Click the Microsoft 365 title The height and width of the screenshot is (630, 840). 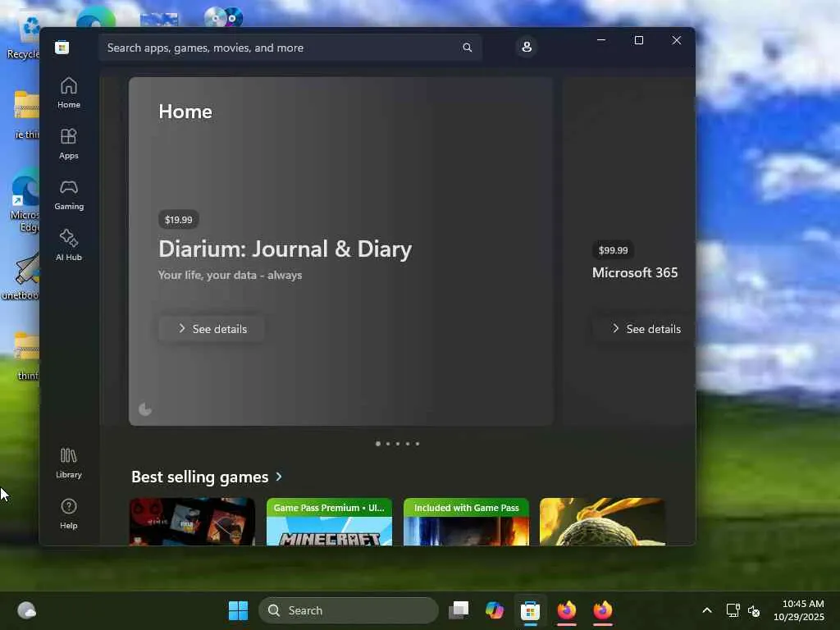coord(635,272)
